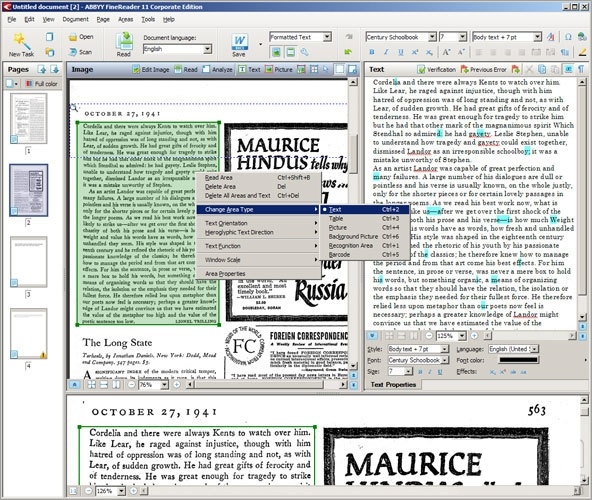This screenshot has width=592, height=500.
Task: Toggle non-printing characters pilcrow button
Action: pyautogui.click(x=581, y=69)
